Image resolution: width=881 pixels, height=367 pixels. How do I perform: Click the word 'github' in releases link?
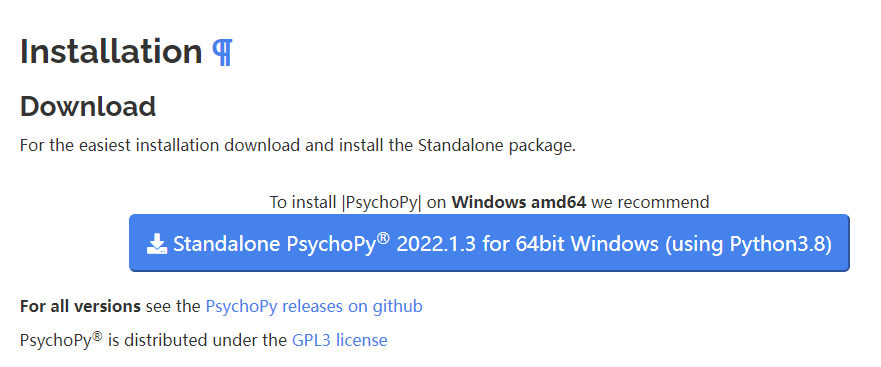(x=397, y=307)
